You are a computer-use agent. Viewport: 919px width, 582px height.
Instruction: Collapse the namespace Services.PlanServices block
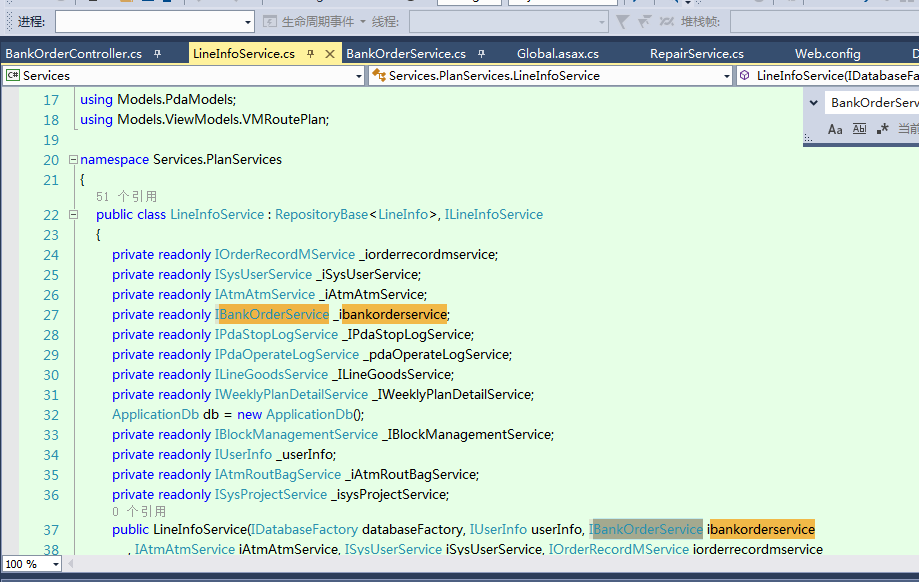tap(72, 160)
